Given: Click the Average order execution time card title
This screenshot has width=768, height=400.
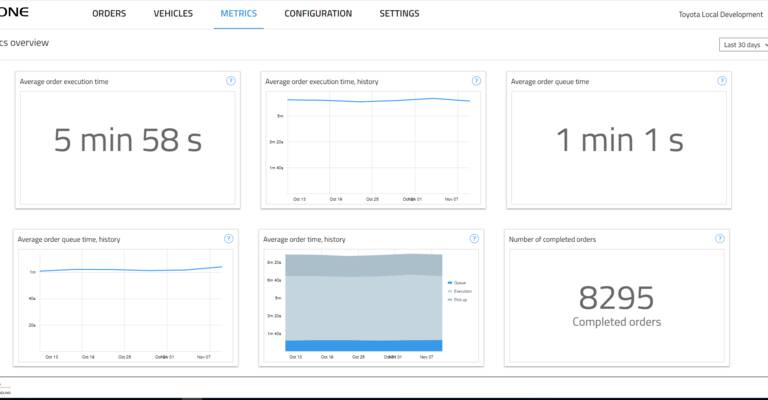Looking at the screenshot, I should (x=64, y=82).
